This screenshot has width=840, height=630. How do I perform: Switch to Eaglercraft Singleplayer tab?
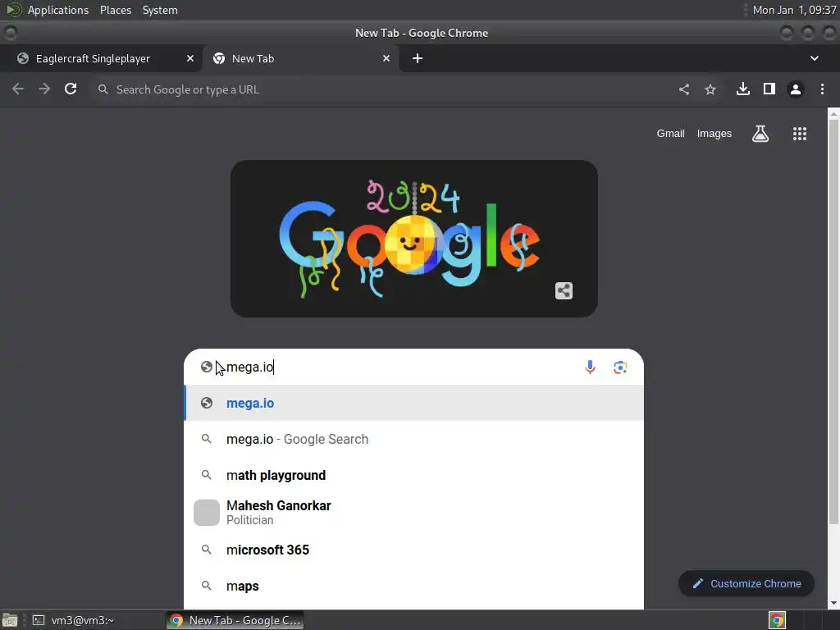click(101, 58)
